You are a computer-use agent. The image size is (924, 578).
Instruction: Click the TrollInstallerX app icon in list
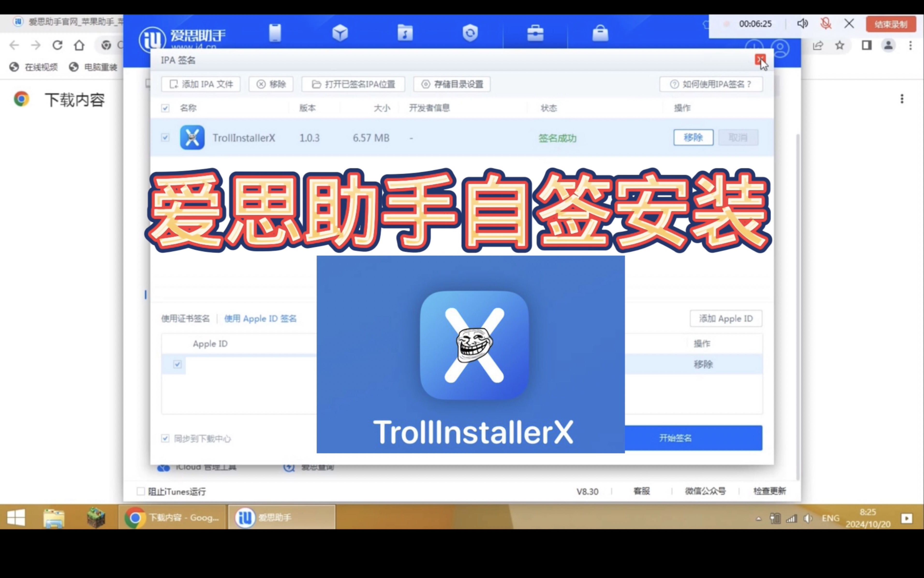[192, 137]
